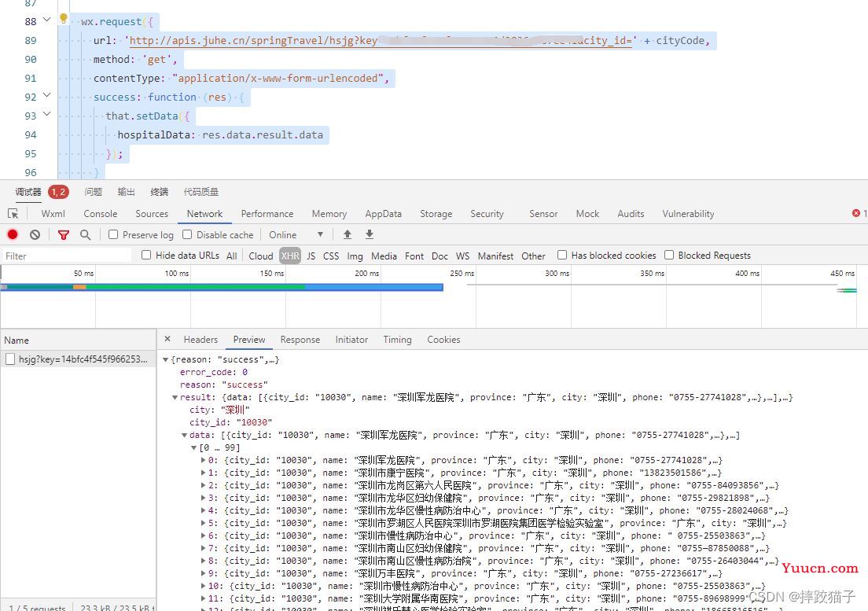The height and width of the screenshot is (611, 868).
Task: Open the 代码质量 panel tab
Action: (x=201, y=192)
